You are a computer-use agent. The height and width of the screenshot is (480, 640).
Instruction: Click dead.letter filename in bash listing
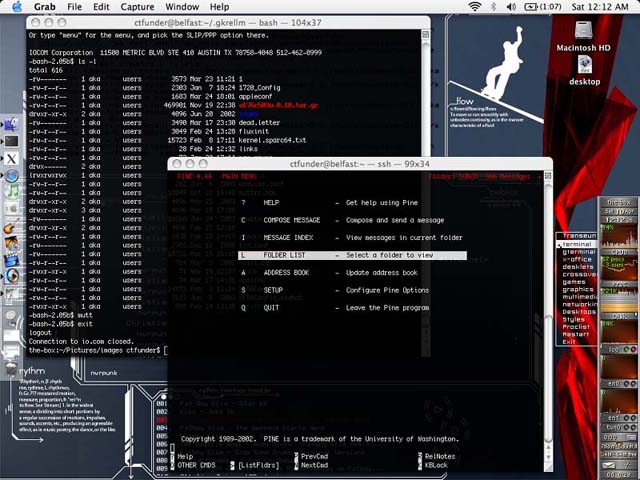pyautogui.click(x=259, y=123)
